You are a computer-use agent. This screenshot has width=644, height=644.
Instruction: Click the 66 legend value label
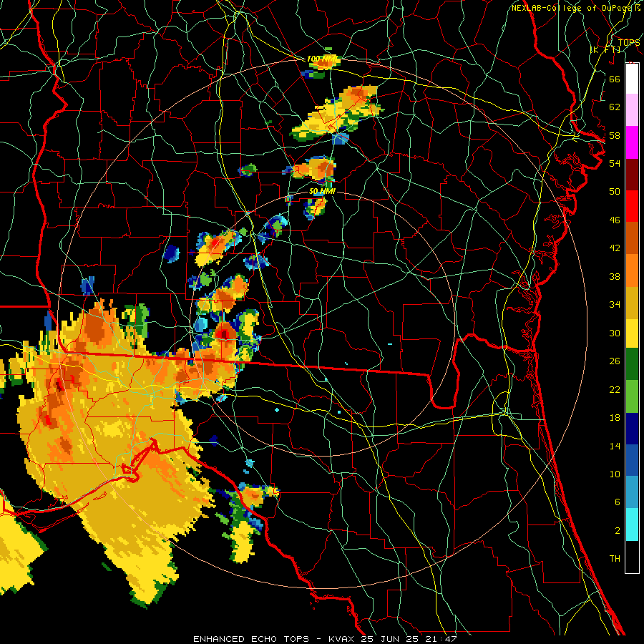[x=615, y=79]
